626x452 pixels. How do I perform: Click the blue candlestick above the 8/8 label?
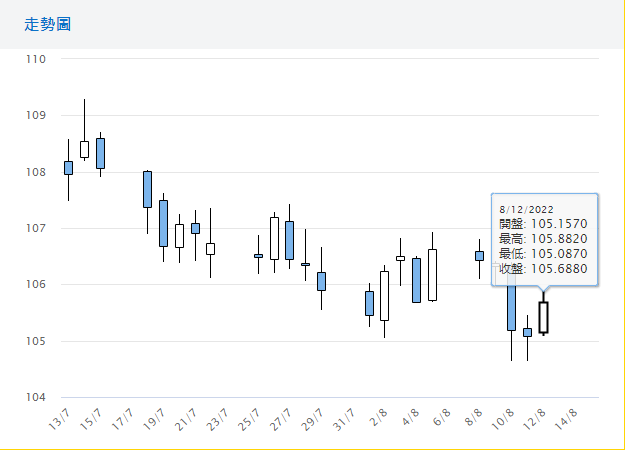tap(479, 256)
